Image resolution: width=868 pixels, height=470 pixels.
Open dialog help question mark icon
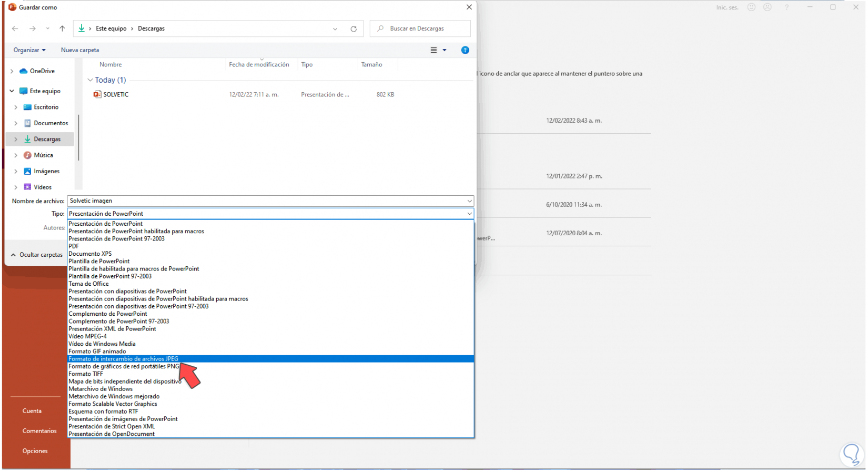(465, 50)
